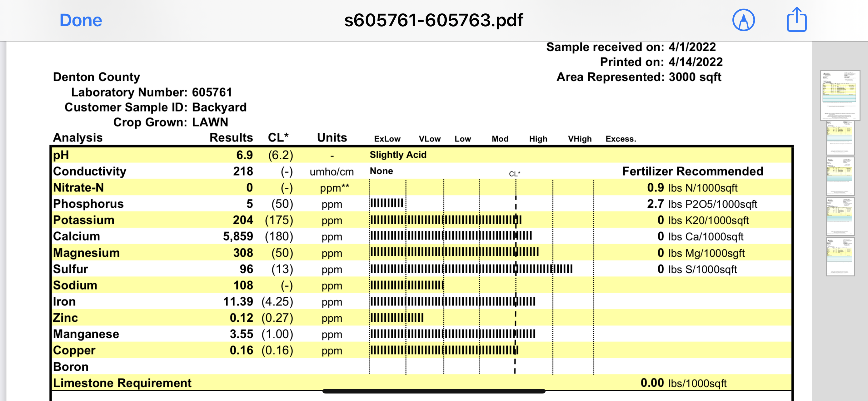Click the Nitrate-N row label
Viewport: 868px width, 401px height.
[x=78, y=187]
